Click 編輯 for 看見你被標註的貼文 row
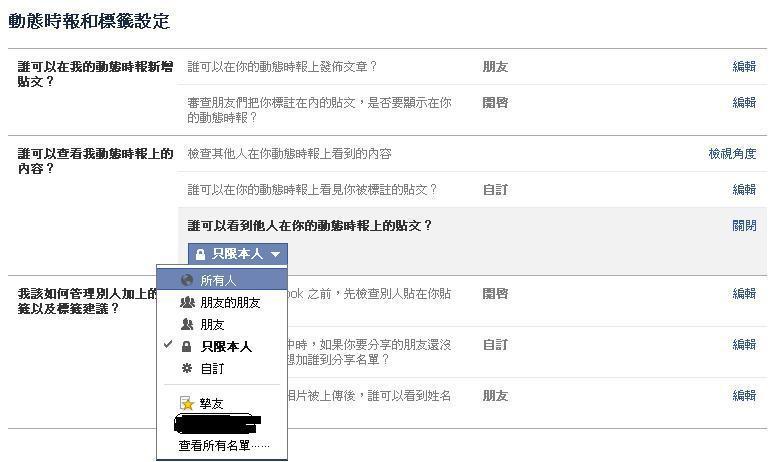 [744, 190]
